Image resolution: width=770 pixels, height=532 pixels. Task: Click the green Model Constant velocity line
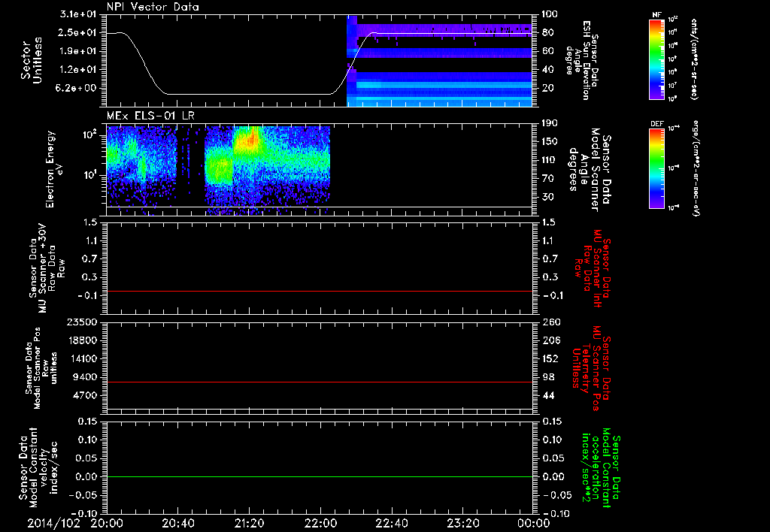coord(319,476)
